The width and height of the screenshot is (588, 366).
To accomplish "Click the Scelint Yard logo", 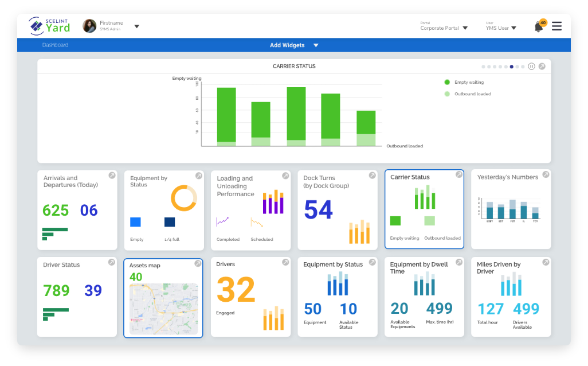I will pos(50,26).
